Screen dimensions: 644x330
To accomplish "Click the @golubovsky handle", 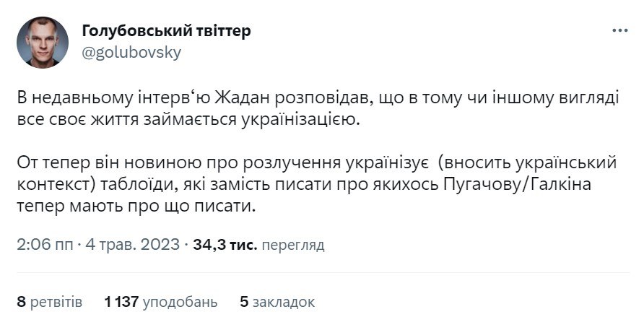I will pyautogui.click(x=132, y=52).
